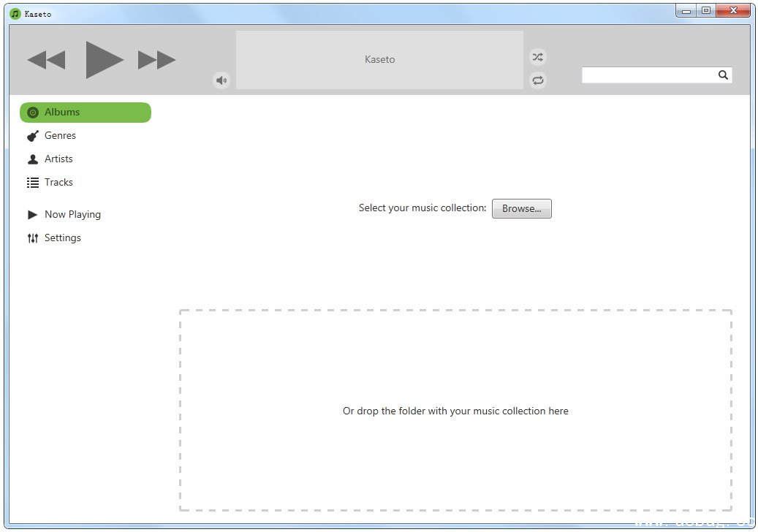Click the Kaseto track display panel
Viewport: 758px width, 532px height.
point(379,60)
